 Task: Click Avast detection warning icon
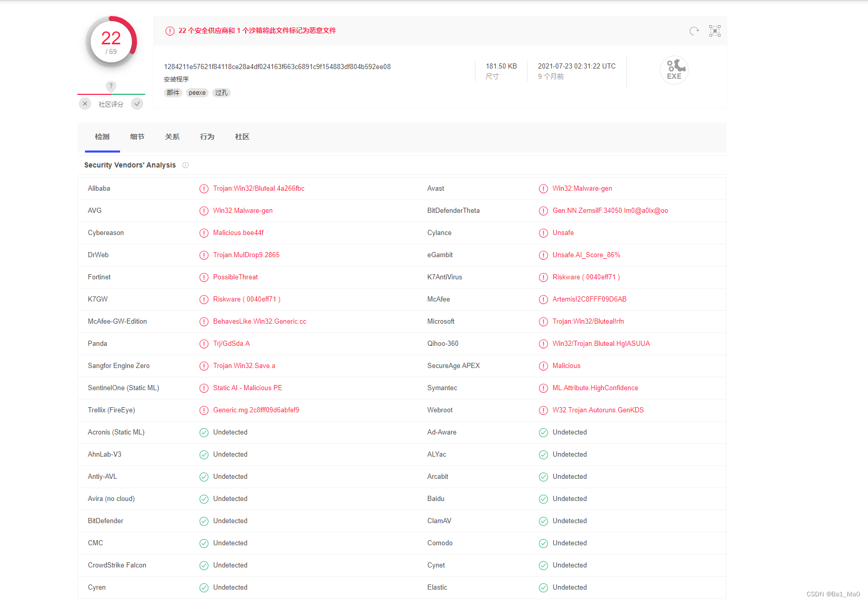tap(543, 189)
